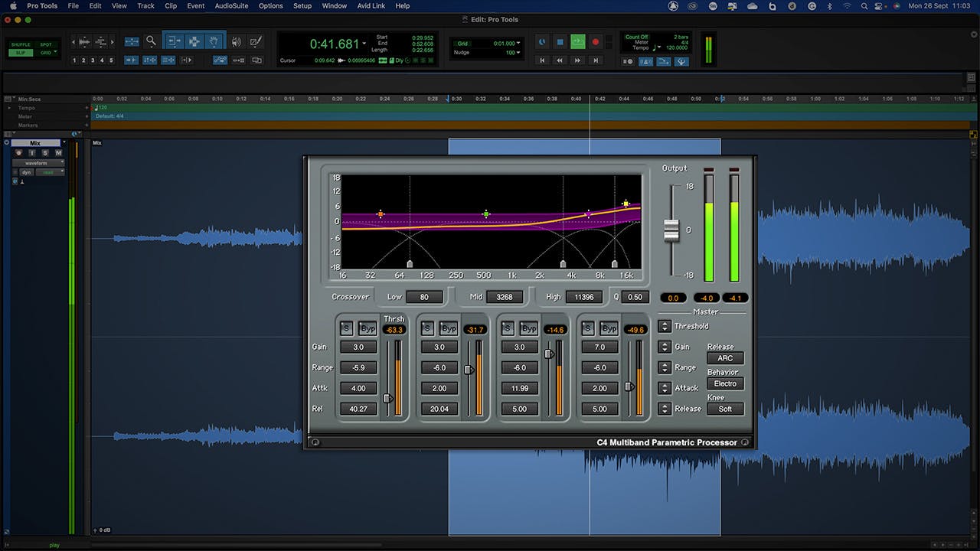Click third band threshold slider handle

pyautogui.click(x=549, y=354)
